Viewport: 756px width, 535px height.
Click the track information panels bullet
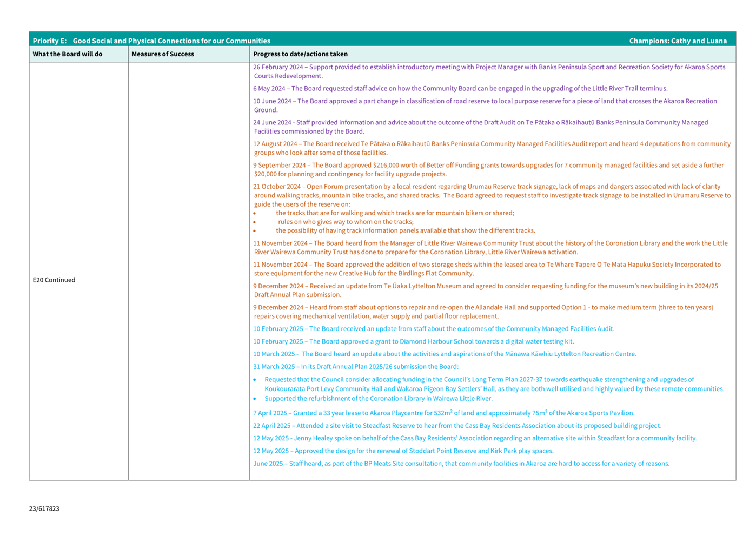(405, 230)
